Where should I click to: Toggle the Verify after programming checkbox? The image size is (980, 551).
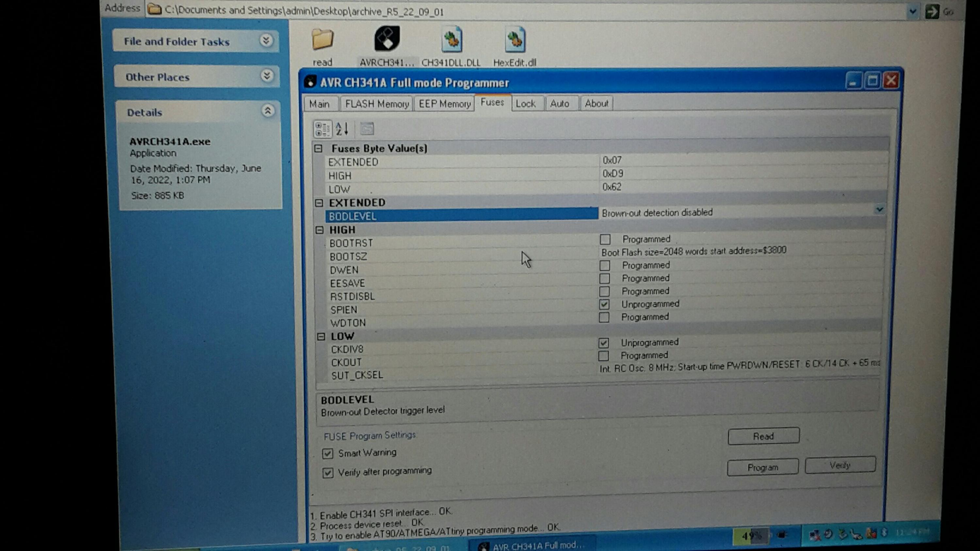328,473
